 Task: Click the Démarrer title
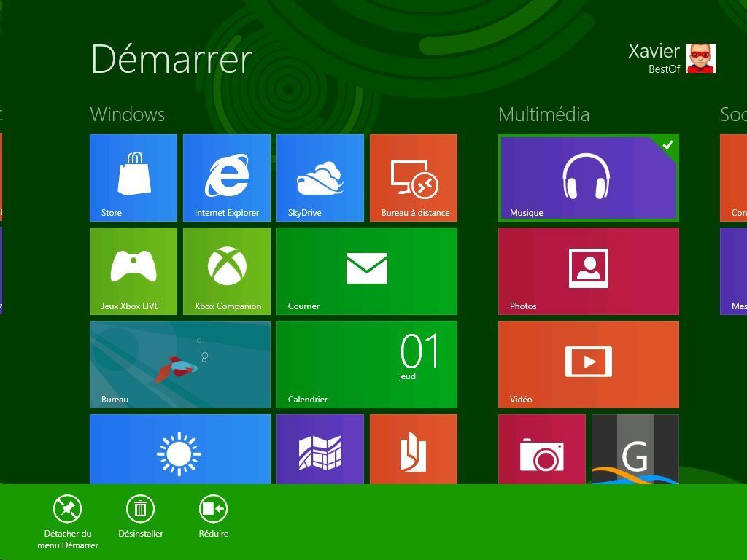171,59
